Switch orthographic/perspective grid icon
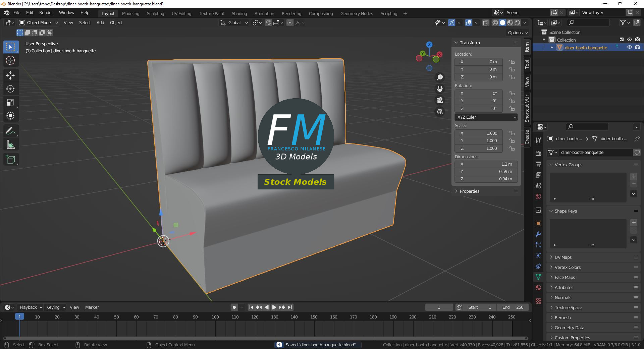Screen dimensions: 644x349 point(440,112)
